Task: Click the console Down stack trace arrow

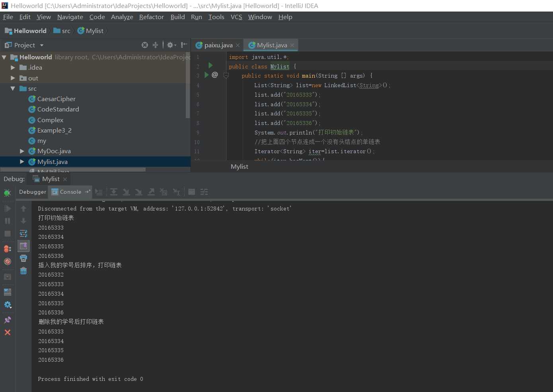Action: (23, 221)
